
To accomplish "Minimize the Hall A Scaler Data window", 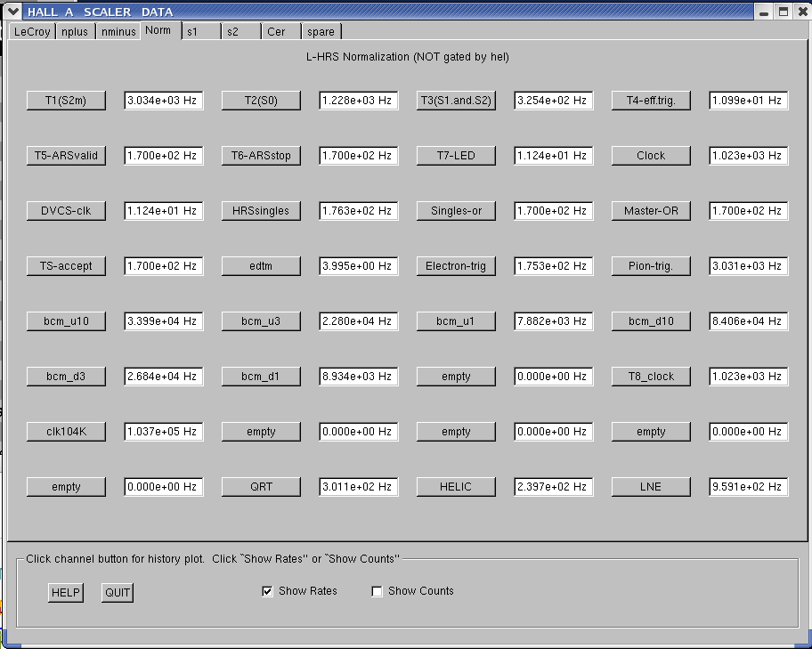I will (x=764, y=12).
